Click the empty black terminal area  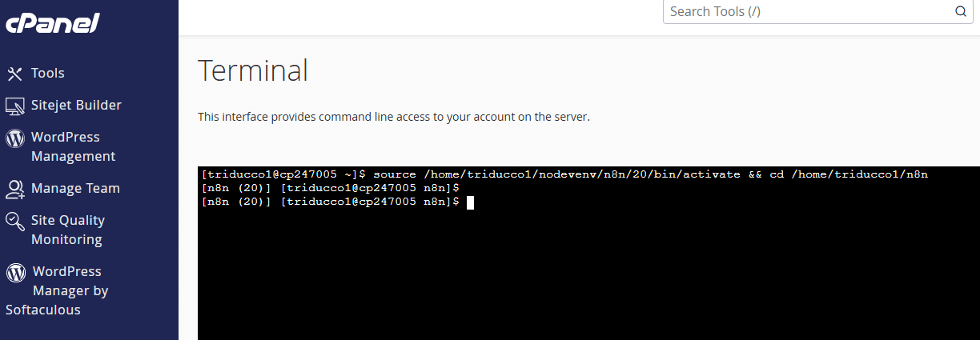(588, 280)
